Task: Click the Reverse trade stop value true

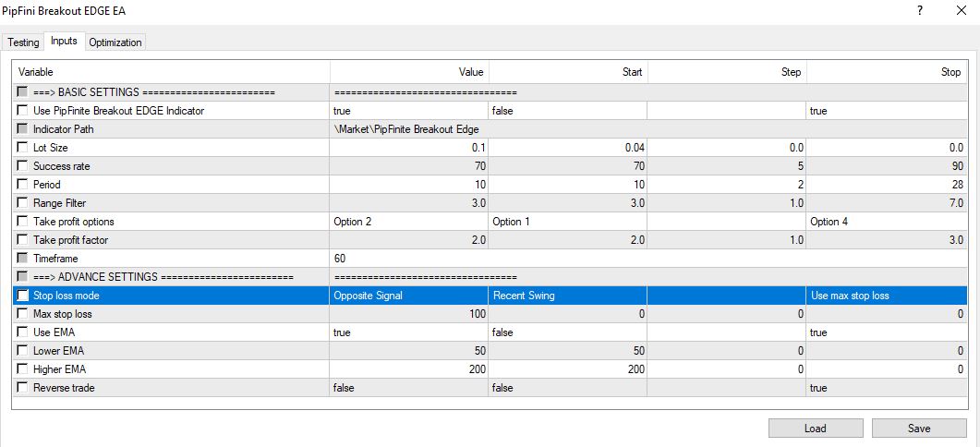Action: pyautogui.click(x=887, y=388)
